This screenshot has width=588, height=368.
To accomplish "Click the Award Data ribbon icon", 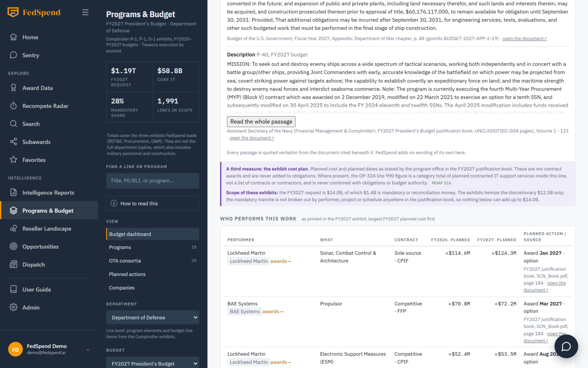I will click(x=13, y=88).
